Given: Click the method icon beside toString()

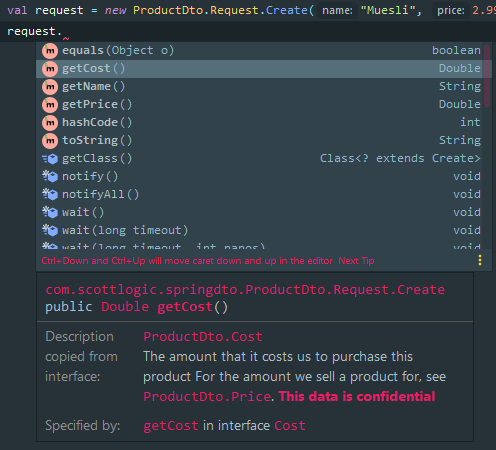Looking at the screenshot, I should pos(50,141).
